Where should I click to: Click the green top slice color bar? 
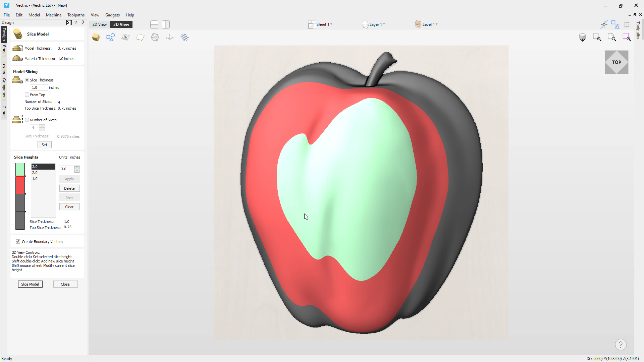[20, 169]
